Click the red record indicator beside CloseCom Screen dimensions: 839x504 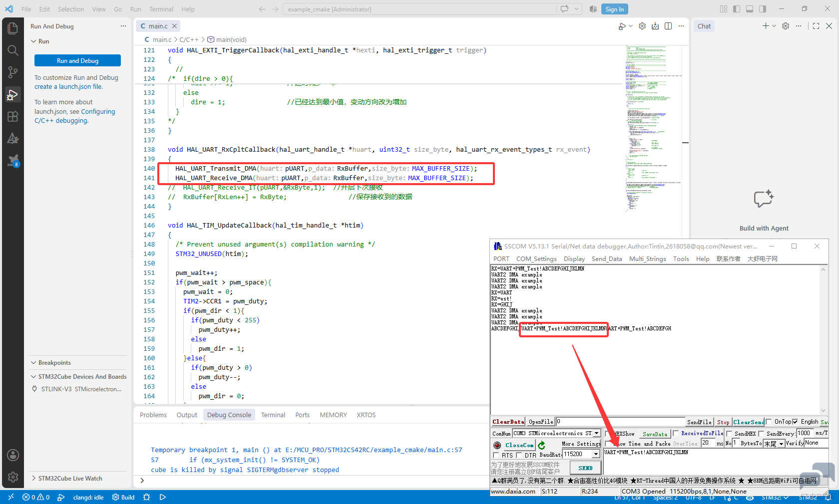[x=497, y=445]
